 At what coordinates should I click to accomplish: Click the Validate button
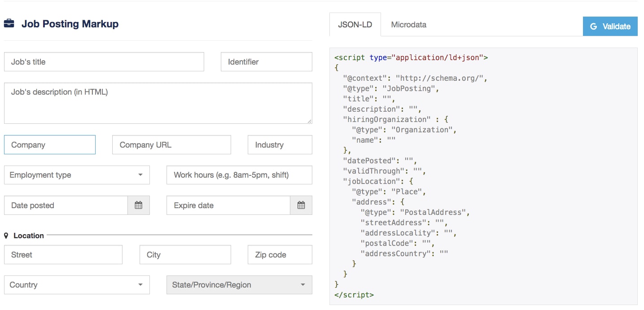point(614,26)
